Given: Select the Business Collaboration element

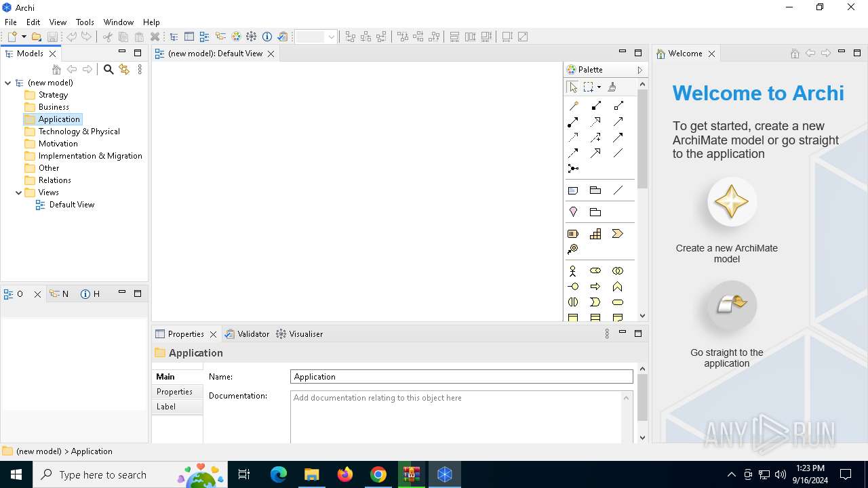Looking at the screenshot, I should [x=618, y=271].
